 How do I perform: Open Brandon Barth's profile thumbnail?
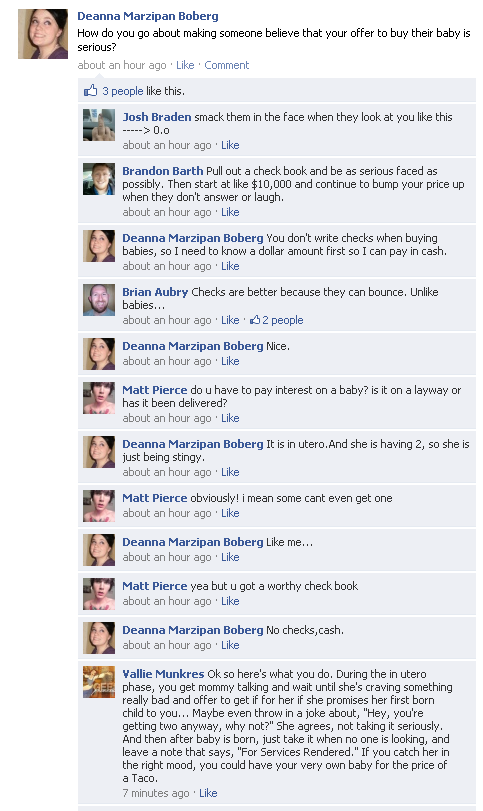pyautogui.click(x=99, y=178)
